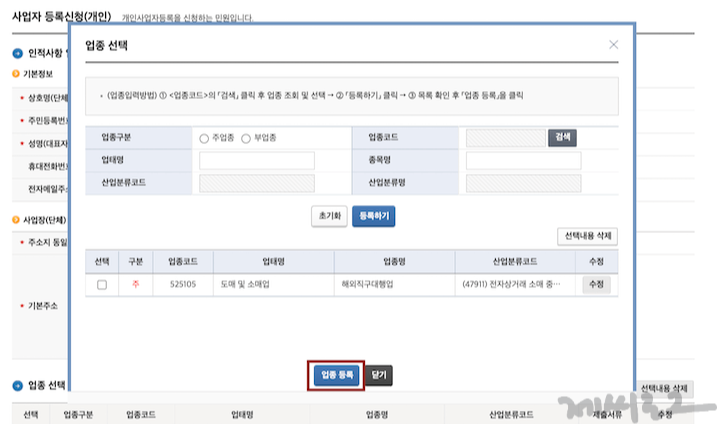Click the 업종코드 input field

coord(506,138)
